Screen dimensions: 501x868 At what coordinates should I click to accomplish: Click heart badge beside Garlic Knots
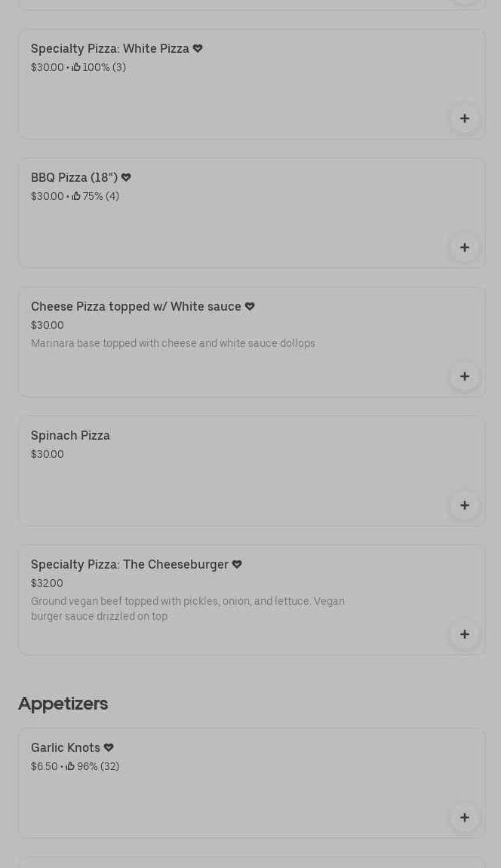(x=109, y=748)
